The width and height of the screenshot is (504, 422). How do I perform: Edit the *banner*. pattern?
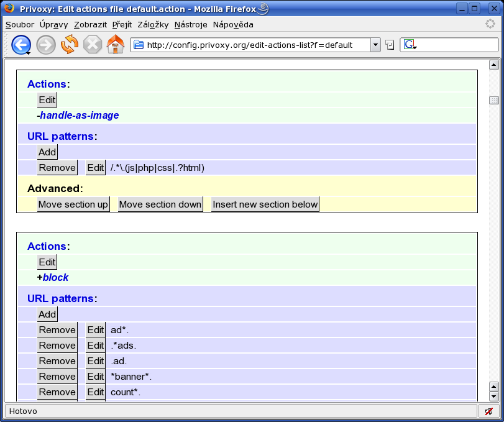(96, 377)
